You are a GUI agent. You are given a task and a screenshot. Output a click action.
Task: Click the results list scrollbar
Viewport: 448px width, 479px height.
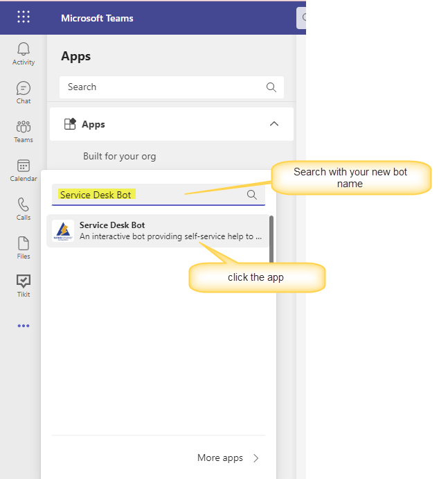point(271,239)
